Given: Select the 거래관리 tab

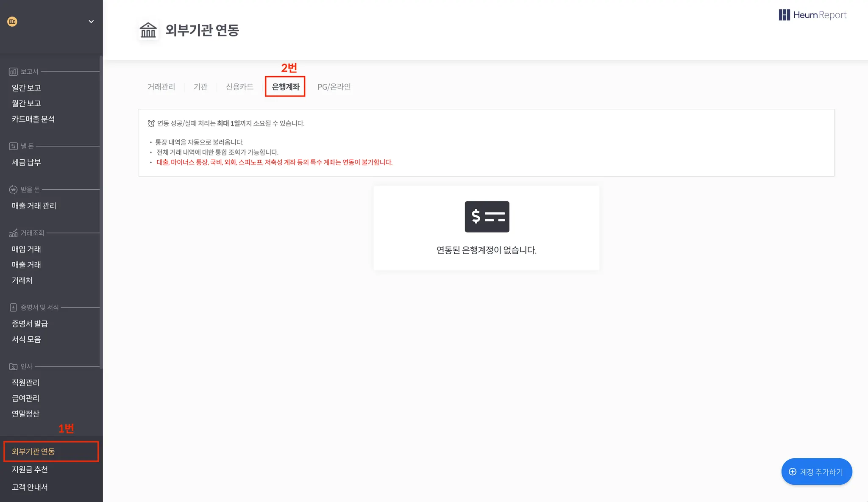Looking at the screenshot, I should [x=161, y=87].
